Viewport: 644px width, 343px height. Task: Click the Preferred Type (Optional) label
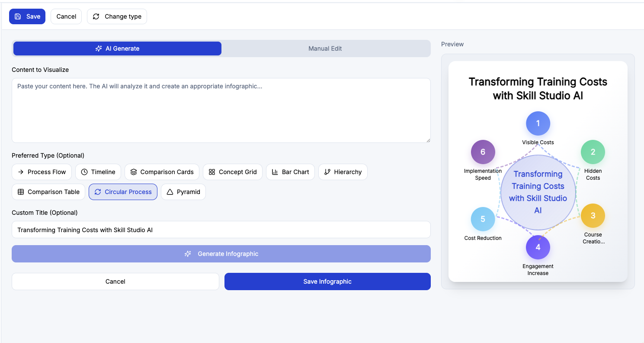[x=48, y=155]
